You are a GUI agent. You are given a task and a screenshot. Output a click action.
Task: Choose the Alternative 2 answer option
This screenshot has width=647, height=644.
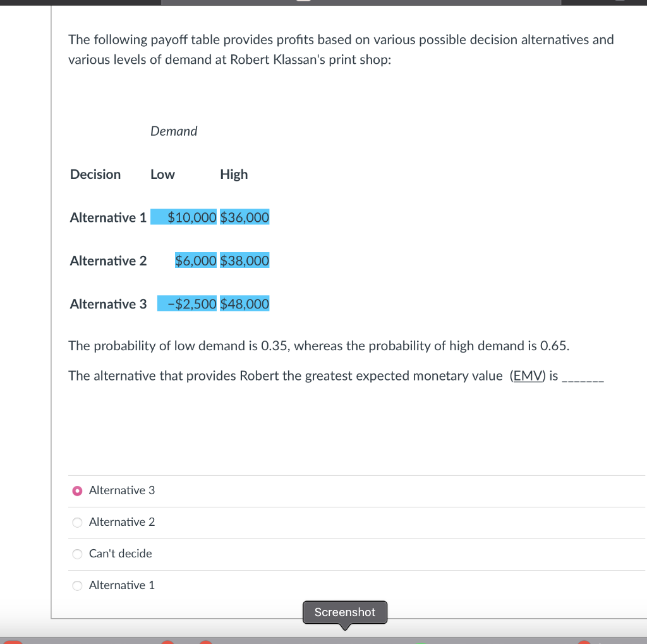76,522
